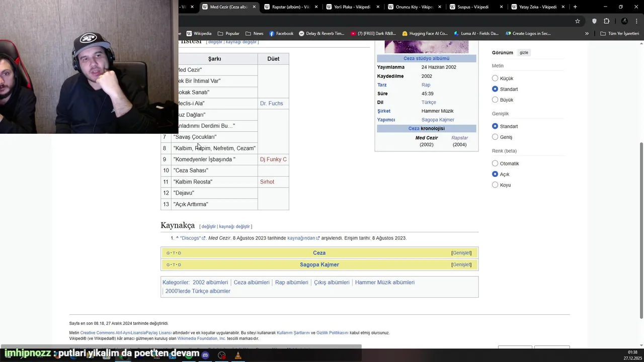Screen dimensions: 644x362
Task: Hide the Görünüm panel with gizle
Action: pos(524,53)
